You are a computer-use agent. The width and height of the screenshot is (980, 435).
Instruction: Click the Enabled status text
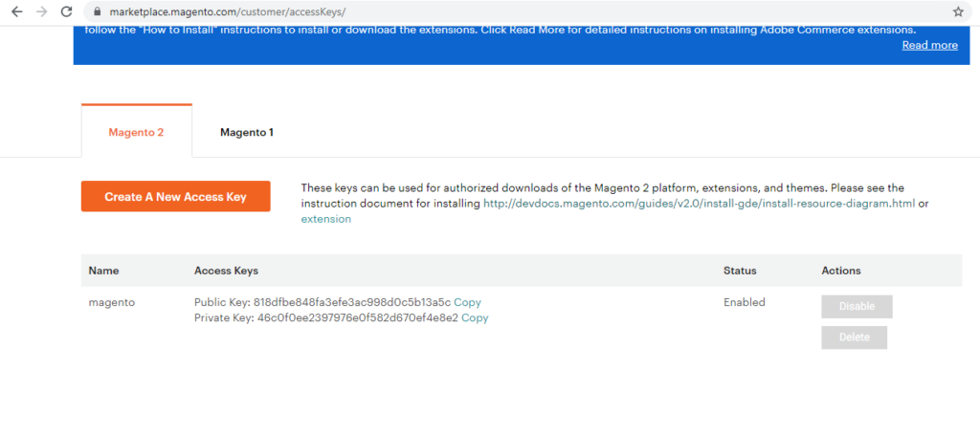pyautogui.click(x=745, y=302)
